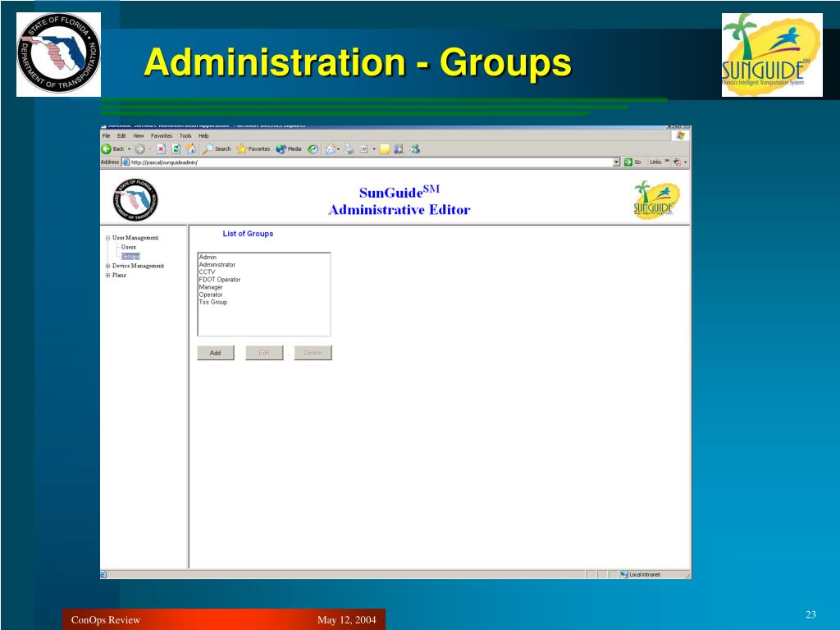Click the disabled Edit button
The height and width of the screenshot is (630, 840).
pos(264,353)
